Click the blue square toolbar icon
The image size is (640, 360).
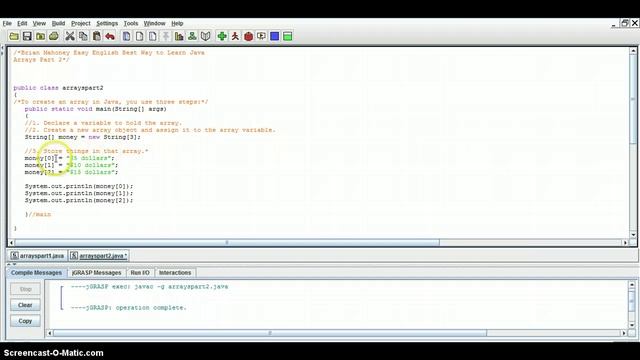274,36
